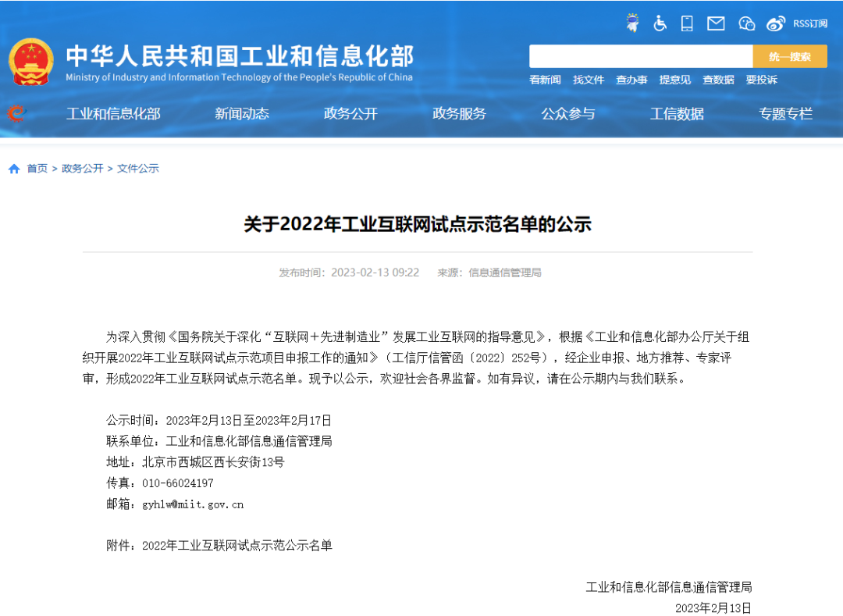Image resolution: width=843 pixels, height=616 pixels.
Task: Click the wheelchair accessibility icon
Action: click(660, 23)
